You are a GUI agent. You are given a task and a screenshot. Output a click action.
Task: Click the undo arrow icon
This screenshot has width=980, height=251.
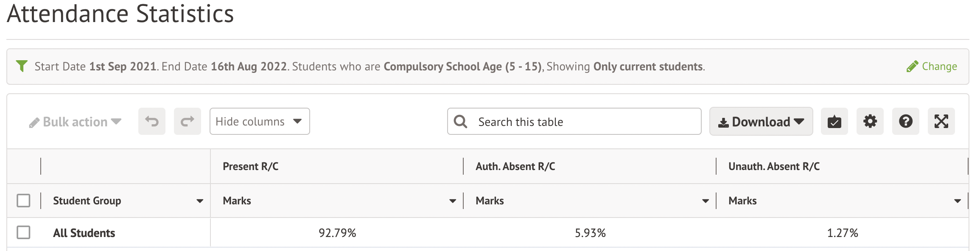pos(152,122)
